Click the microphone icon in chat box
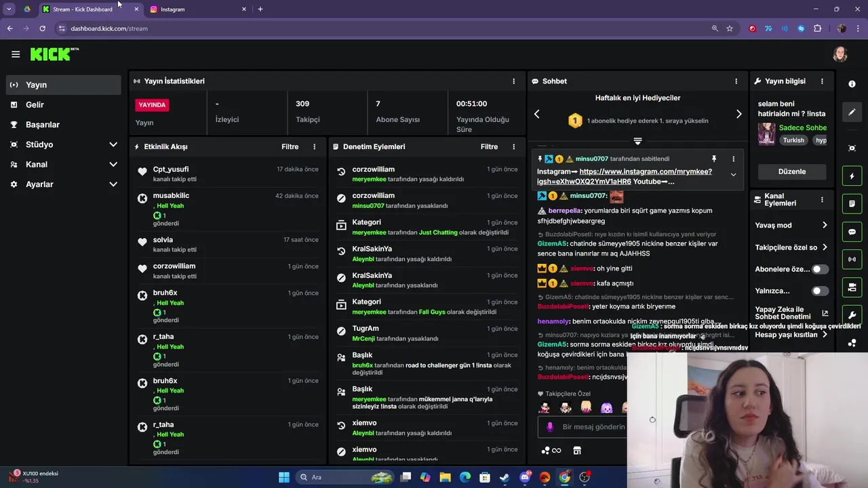 (550, 427)
